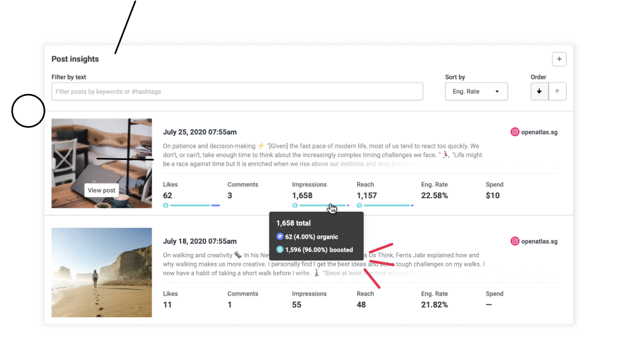The width and height of the screenshot is (619, 364).
Task: Select ascending order up arrow
Action: point(557,91)
